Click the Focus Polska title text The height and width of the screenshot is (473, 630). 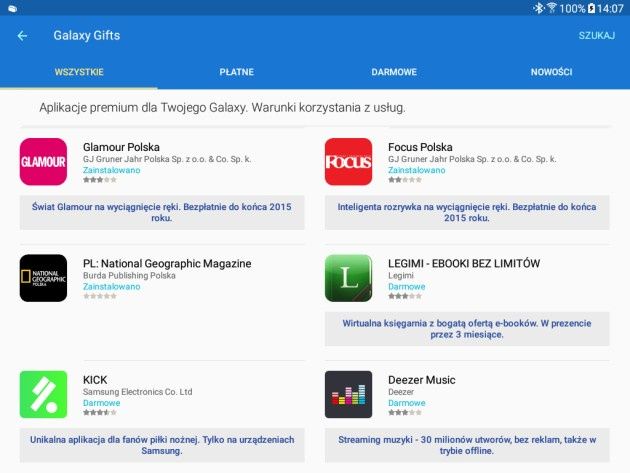coord(420,147)
